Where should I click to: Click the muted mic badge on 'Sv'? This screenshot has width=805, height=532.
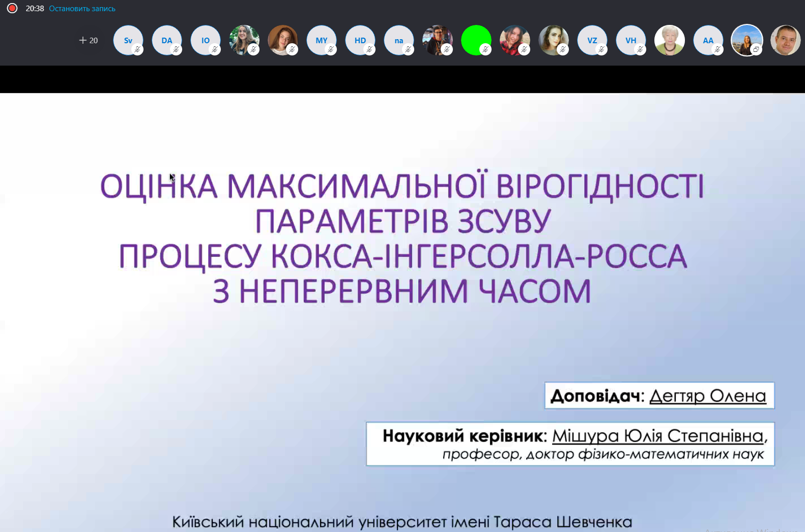coord(137,49)
